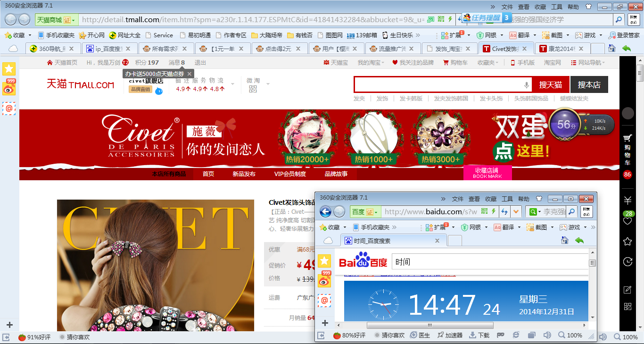Screen dimensions: 644x344
Task: Click green undo-close arrow in Baidu window
Action: [x=579, y=241]
